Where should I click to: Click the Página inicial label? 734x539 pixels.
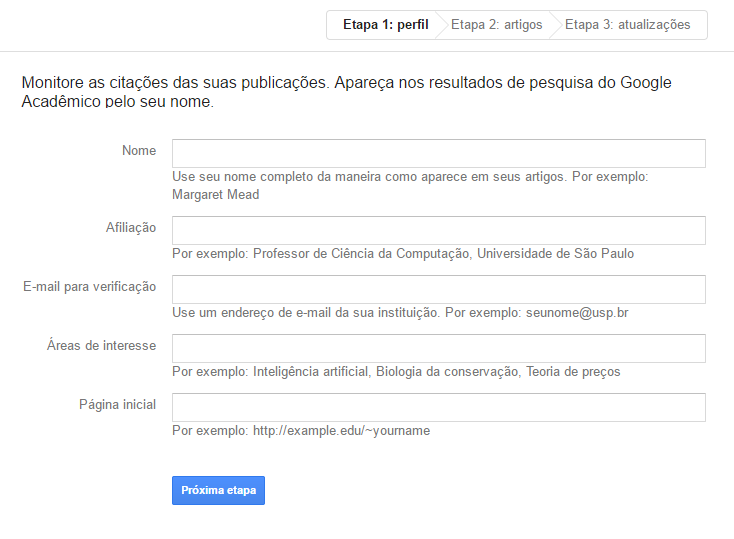pyautogui.click(x=117, y=405)
